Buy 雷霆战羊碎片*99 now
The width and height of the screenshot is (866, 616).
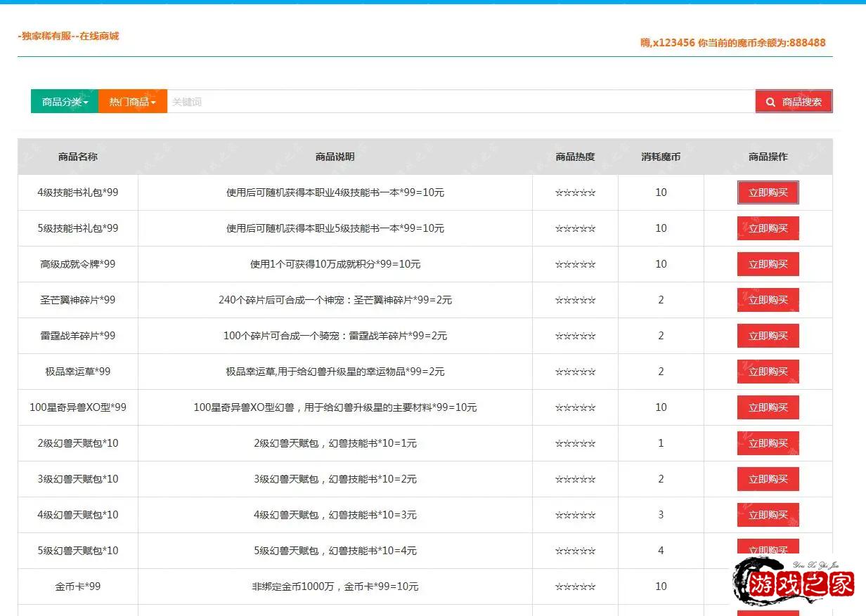768,336
